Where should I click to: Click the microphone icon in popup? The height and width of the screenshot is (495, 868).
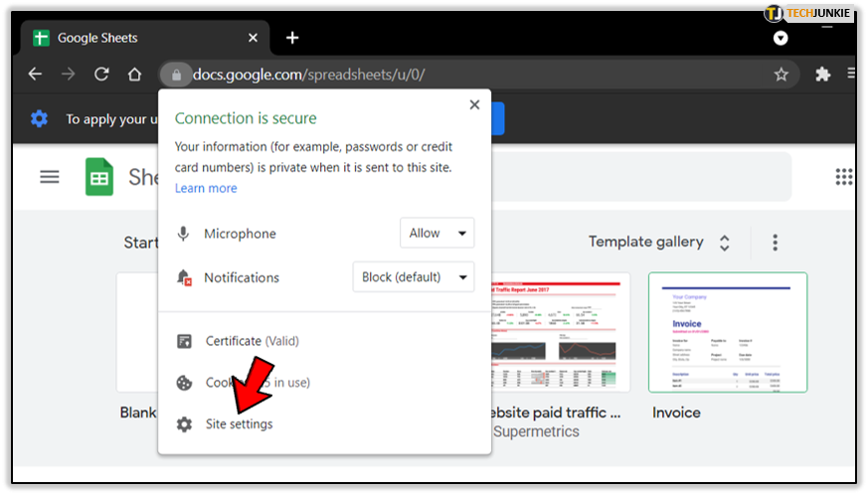pyautogui.click(x=183, y=234)
